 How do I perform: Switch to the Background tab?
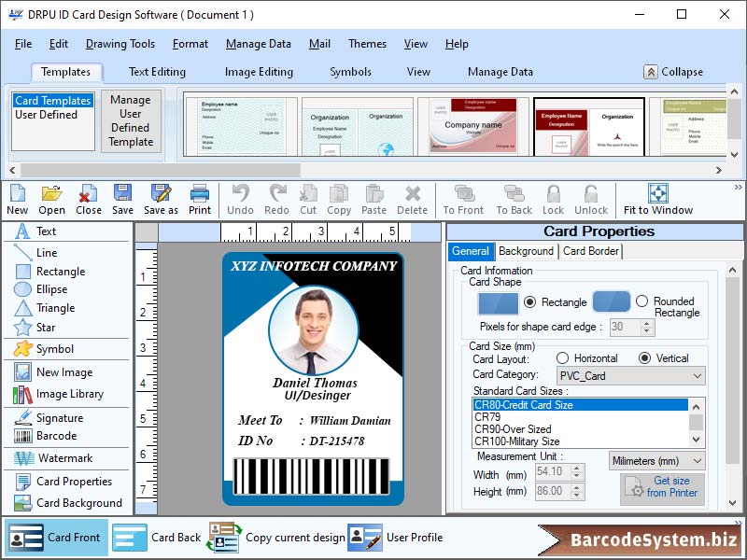click(x=526, y=251)
